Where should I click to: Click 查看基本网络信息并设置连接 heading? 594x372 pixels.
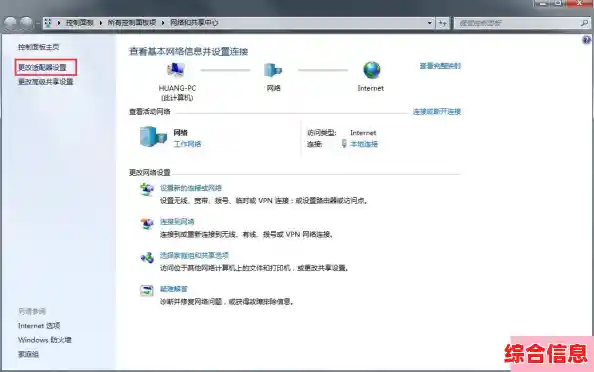pos(189,52)
